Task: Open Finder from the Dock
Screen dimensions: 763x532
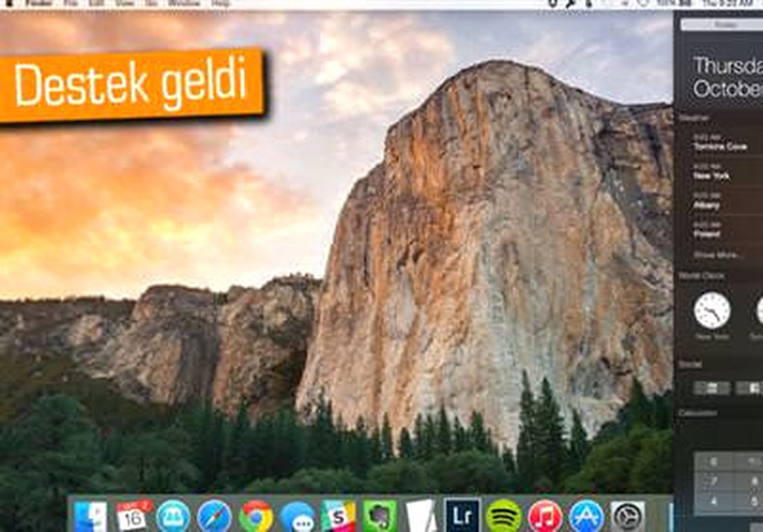Action: pos(90,516)
